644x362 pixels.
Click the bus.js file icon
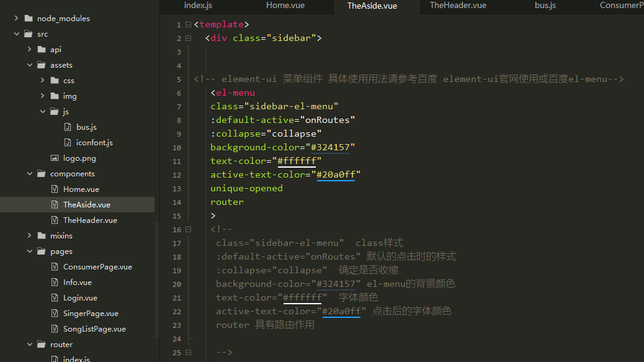[68, 127]
